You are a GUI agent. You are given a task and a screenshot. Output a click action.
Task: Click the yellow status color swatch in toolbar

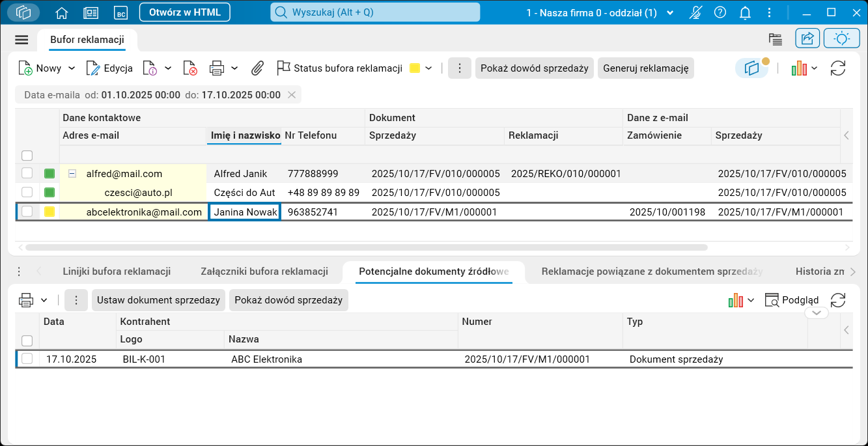[415, 68]
